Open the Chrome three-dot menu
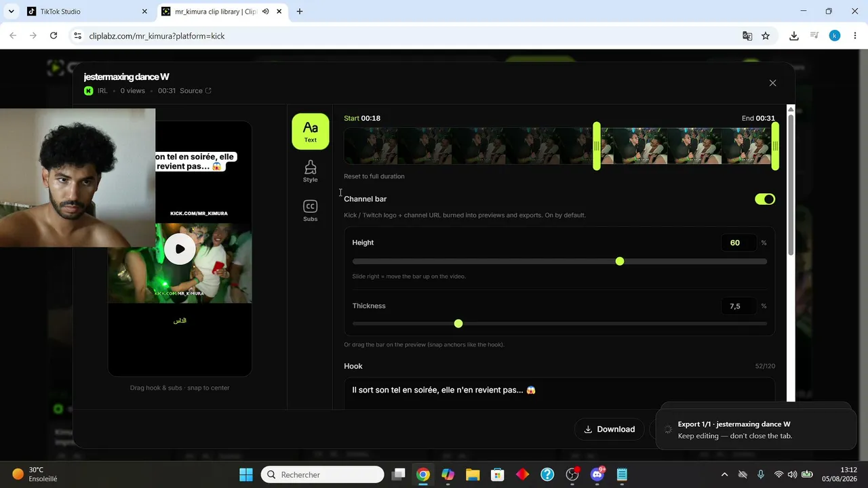Image resolution: width=868 pixels, height=488 pixels. [x=854, y=36]
